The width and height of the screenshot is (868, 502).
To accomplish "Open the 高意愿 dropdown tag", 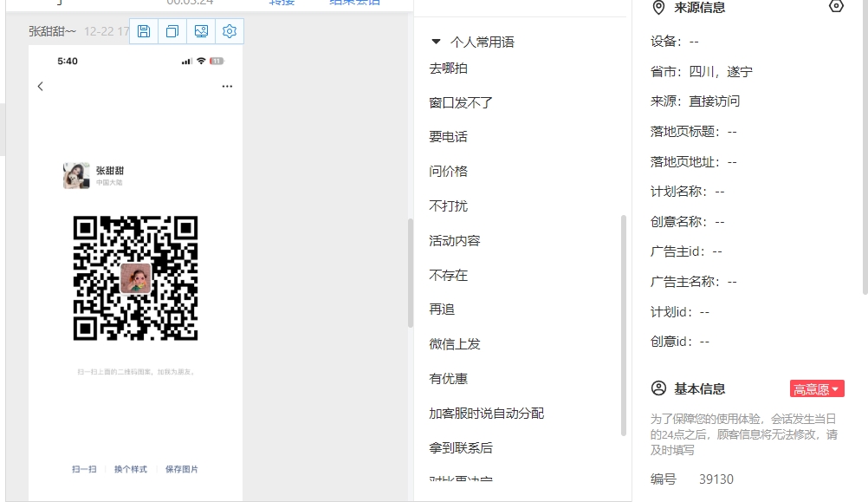I will [817, 389].
